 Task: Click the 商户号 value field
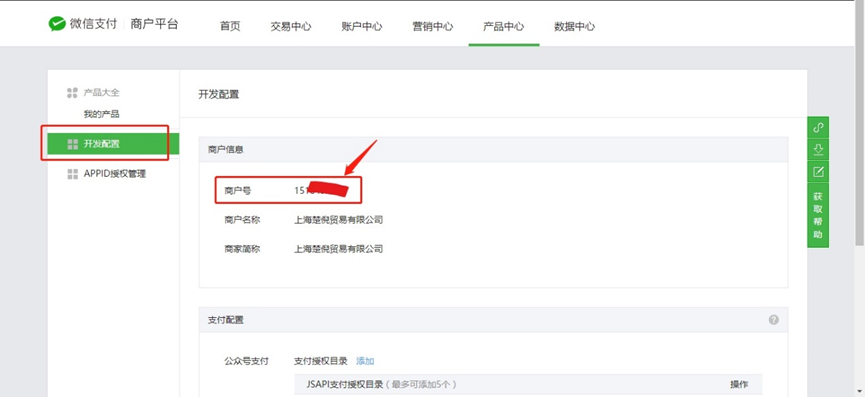click(x=322, y=191)
